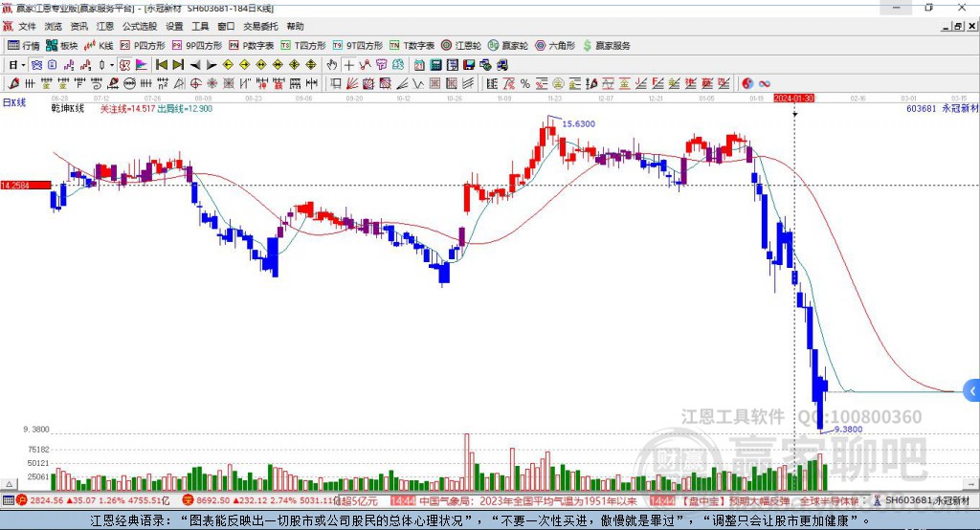Expand the candlestick style dropdown arrow
Screen dimensions: 980x530
coord(112,65)
